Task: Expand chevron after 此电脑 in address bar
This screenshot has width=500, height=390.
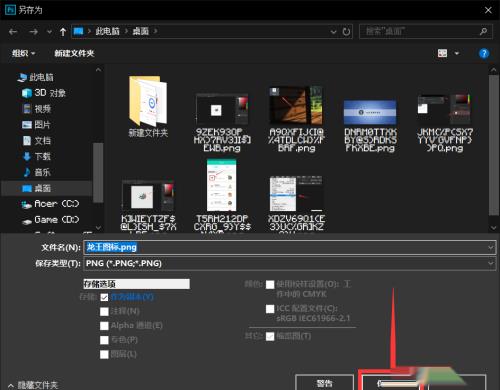Action: (x=126, y=31)
